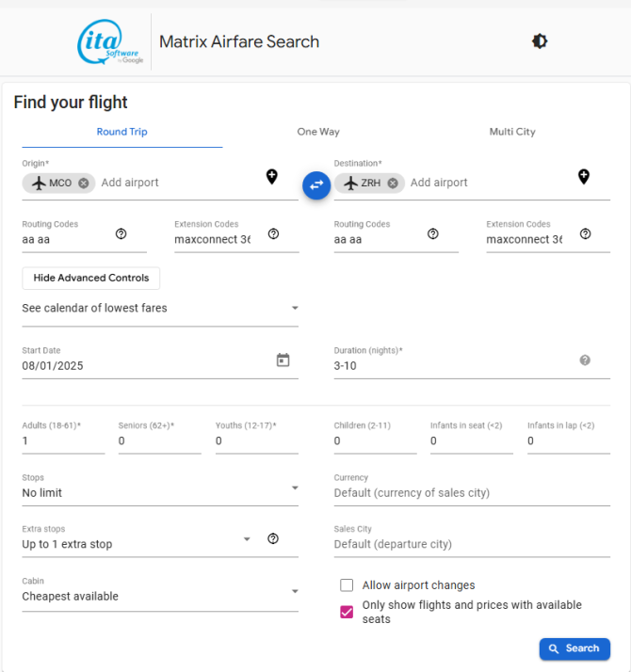Screen dimensions: 631x672
Task: Expand See calendar of lowest fares dropdown
Action: [x=160, y=308]
